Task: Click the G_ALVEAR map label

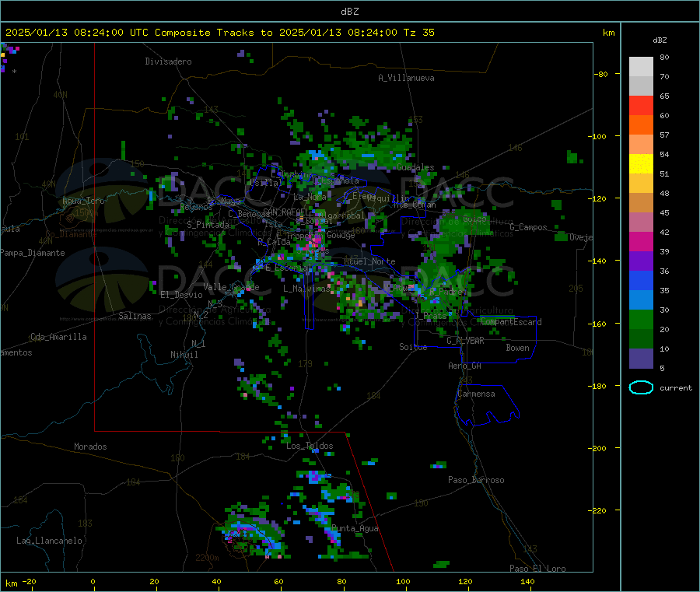Action: [x=465, y=341]
